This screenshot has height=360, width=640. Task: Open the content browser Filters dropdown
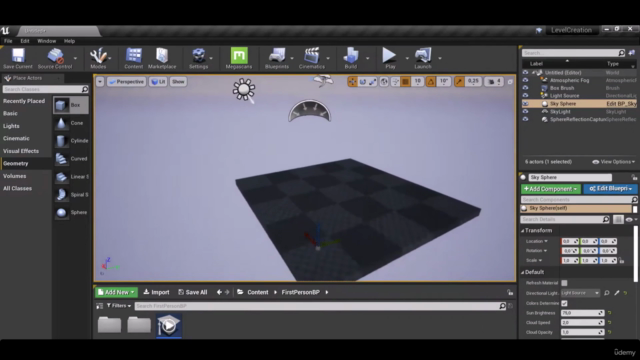pyautogui.click(x=119, y=306)
